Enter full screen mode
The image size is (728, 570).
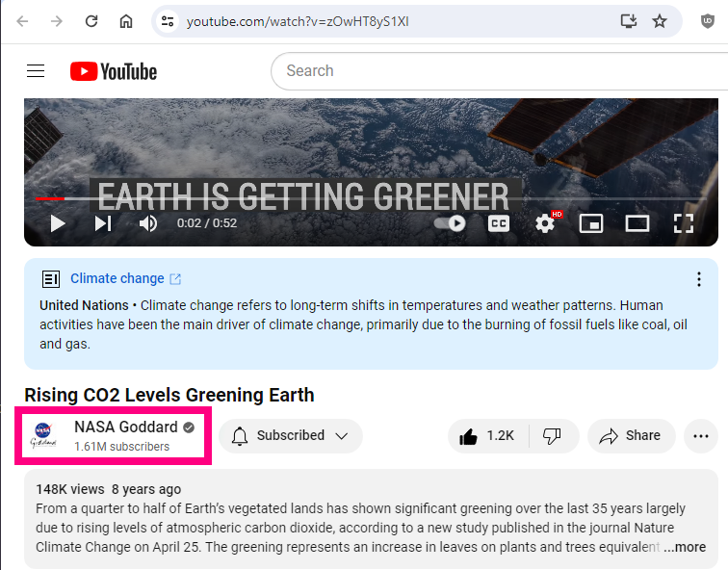click(684, 223)
